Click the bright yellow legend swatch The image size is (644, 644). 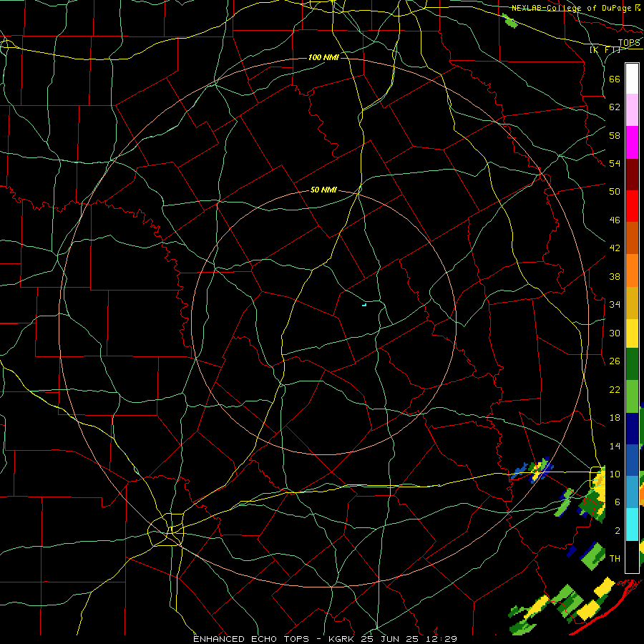pos(632,333)
